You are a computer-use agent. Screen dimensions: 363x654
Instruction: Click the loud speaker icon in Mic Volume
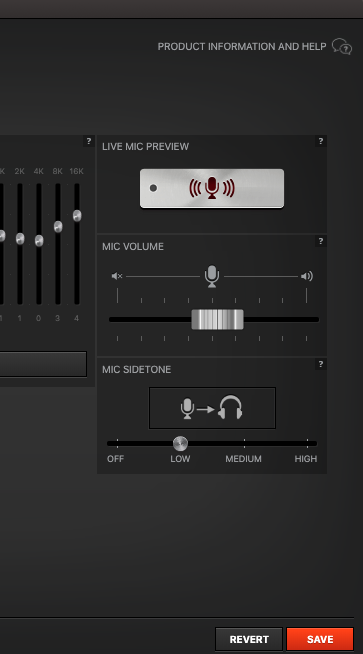pos(307,276)
